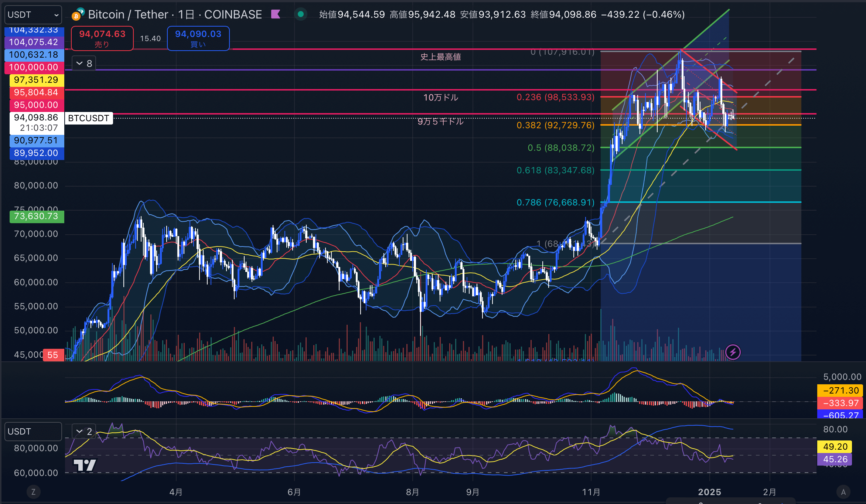Viewport: 866px width, 504px height.
Task: Click the Bitcoin logo icon beside the symbol title
Action: [76, 16]
